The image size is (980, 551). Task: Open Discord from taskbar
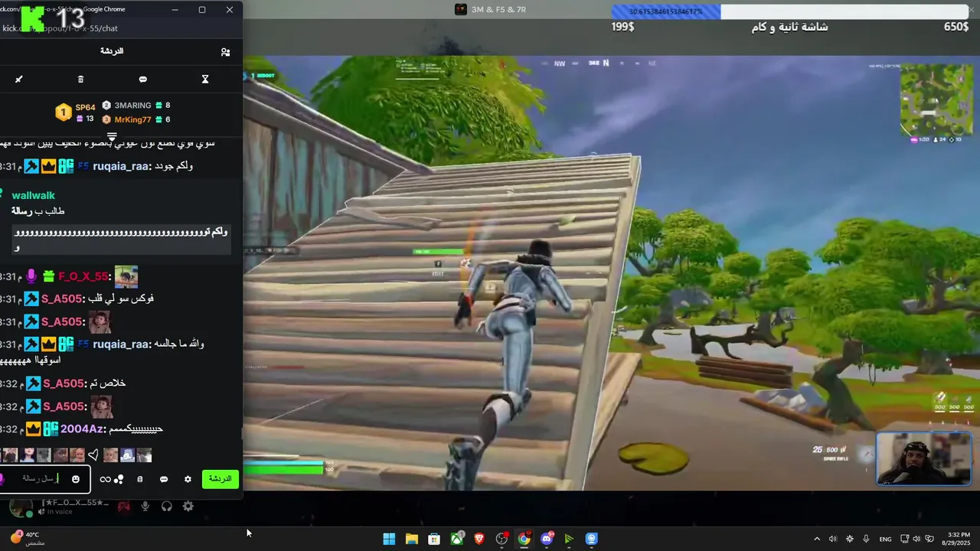coord(547,539)
